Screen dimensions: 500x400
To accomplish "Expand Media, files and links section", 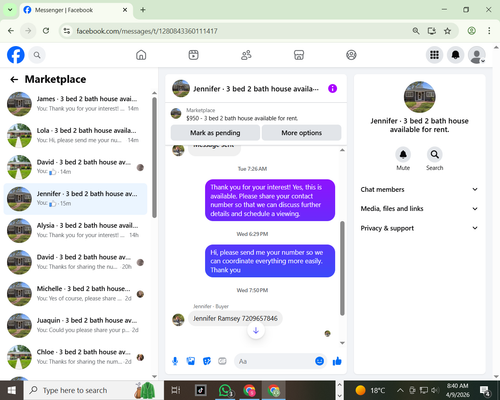I will (x=419, y=209).
